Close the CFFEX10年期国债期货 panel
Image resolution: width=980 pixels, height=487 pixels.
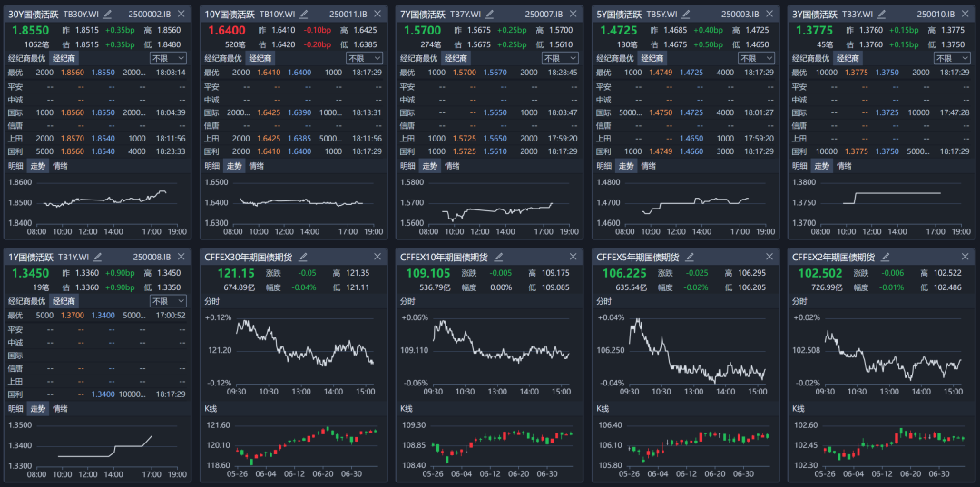(573, 257)
